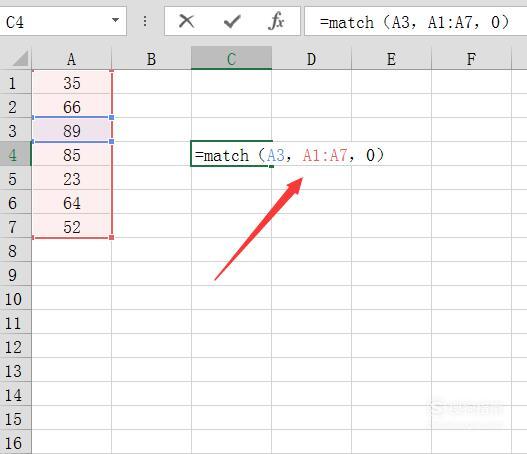Viewport: 527px width, 454px height.
Task: Select row 10 header
Action: 15,298
